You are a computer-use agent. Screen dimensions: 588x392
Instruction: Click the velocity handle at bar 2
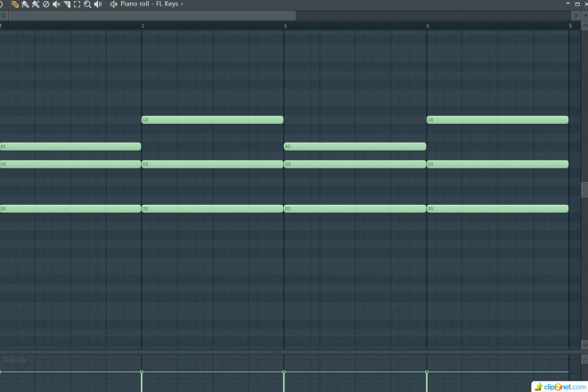coord(142,372)
